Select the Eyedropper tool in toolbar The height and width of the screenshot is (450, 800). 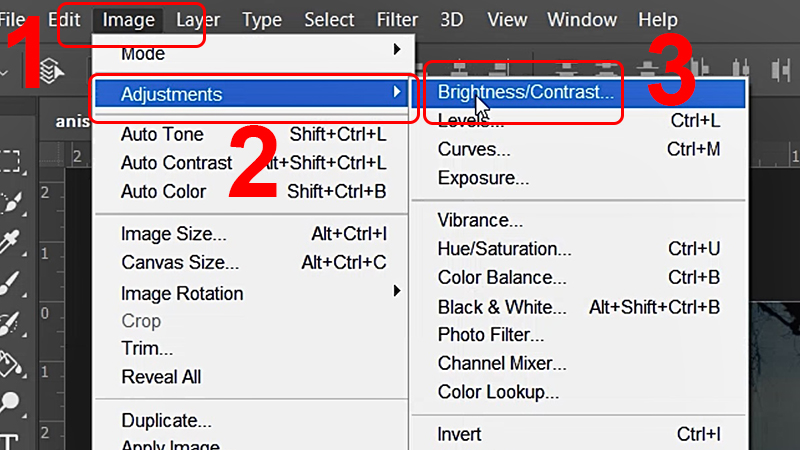coord(11,241)
